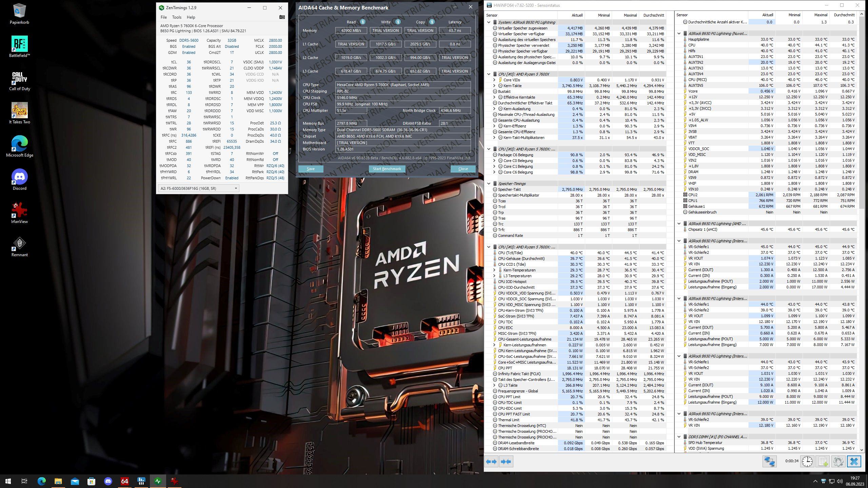Click the Copy info icon in AIDA64

(x=432, y=22)
